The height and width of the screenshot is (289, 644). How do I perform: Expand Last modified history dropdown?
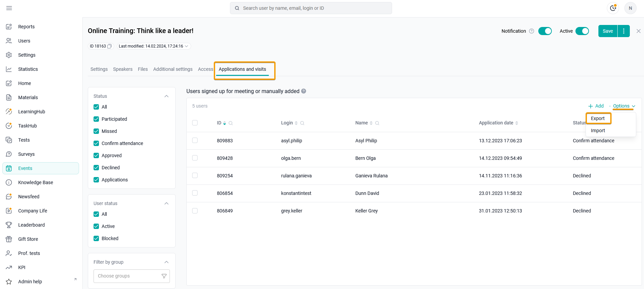coord(186,46)
